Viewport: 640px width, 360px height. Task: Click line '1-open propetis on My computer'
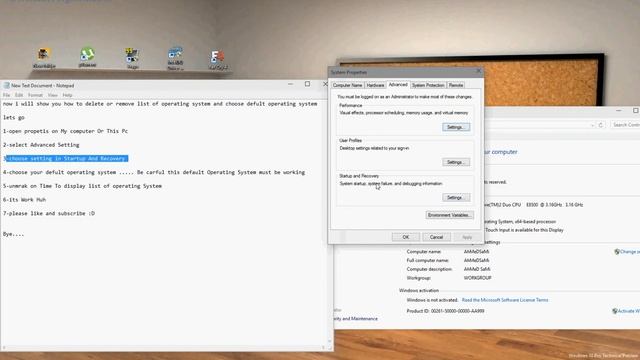[x=65, y=131]
